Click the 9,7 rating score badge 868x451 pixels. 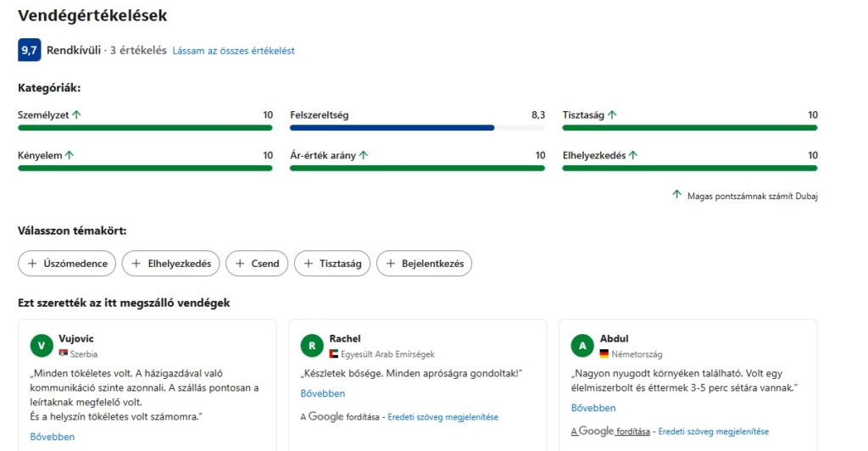point(29,51)
